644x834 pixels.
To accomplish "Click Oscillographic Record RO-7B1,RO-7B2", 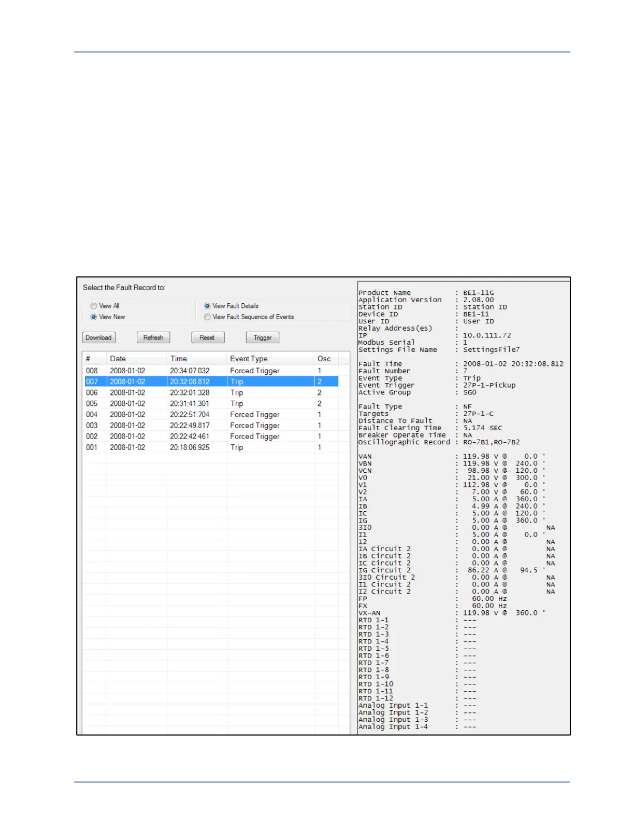I will point(491,442).
